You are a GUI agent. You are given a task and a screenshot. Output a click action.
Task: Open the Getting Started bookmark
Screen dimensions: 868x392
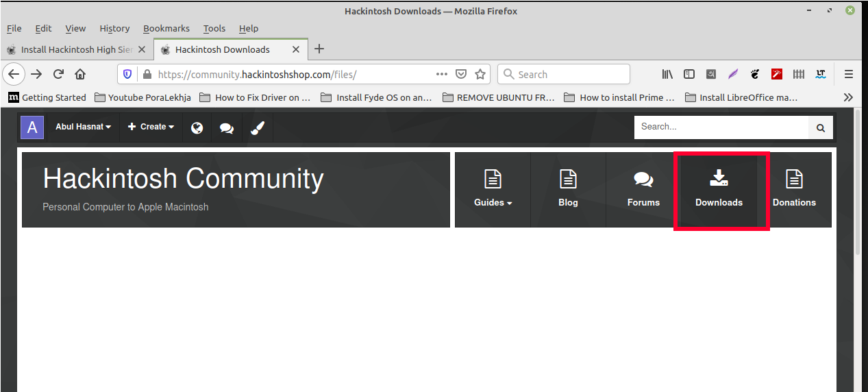(47, 97)
